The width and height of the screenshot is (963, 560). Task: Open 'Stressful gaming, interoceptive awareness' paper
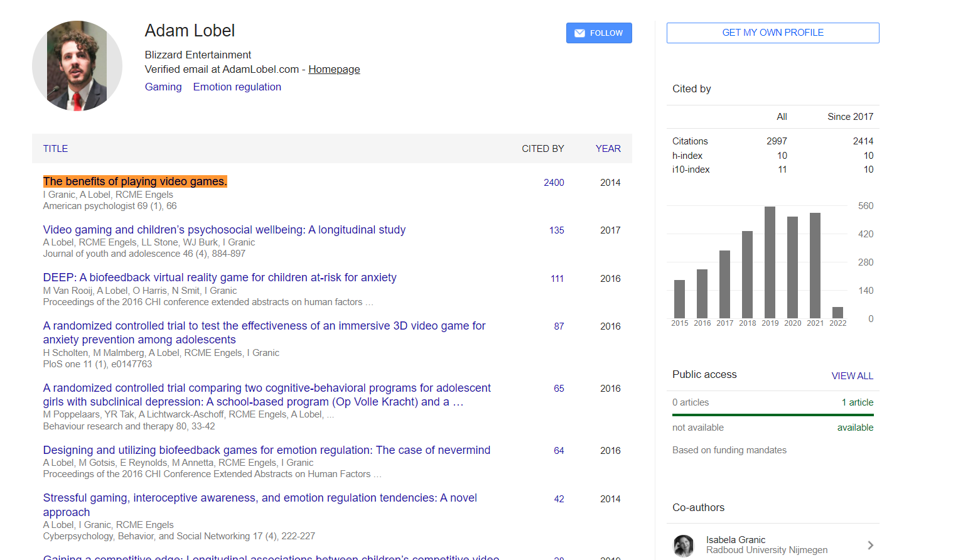pos(260,505)
